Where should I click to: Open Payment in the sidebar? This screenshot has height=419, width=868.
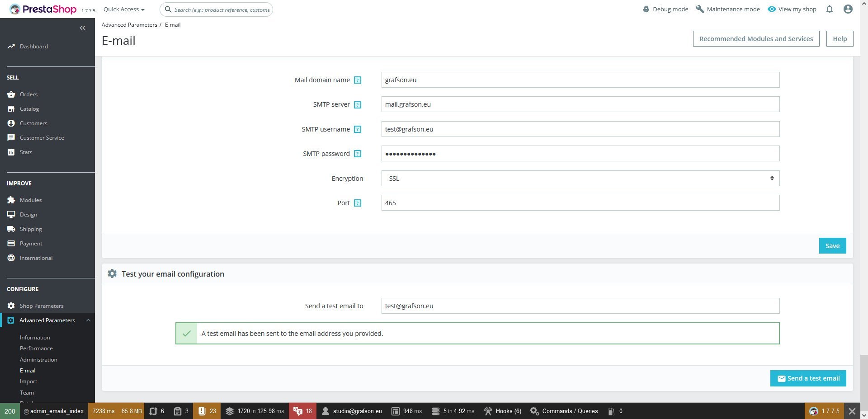click(31, 244)
